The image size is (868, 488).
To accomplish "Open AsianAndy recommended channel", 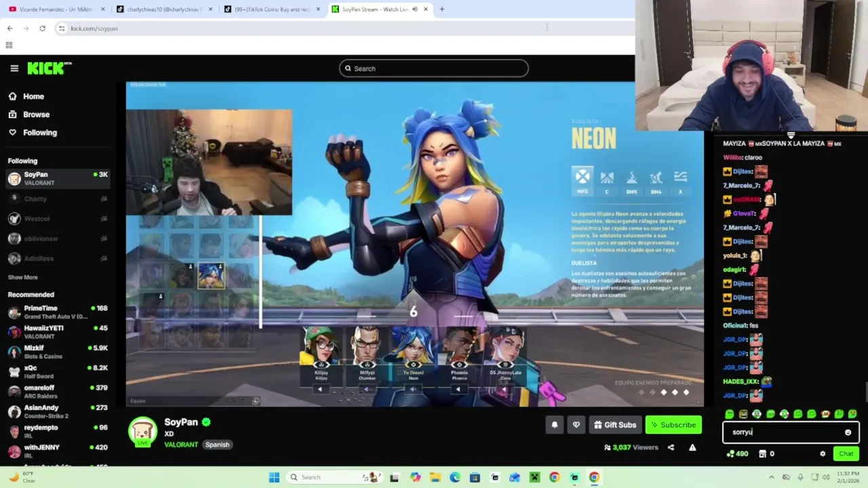I will point(58,411).
